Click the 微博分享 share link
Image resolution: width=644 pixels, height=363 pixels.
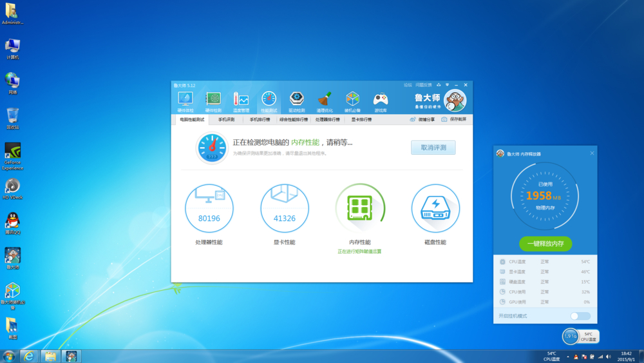[x=422, y=120]
